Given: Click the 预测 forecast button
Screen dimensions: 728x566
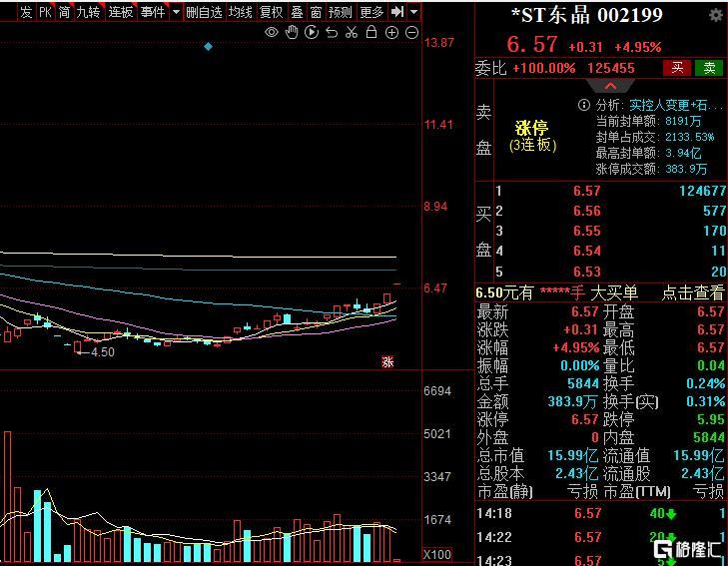Looking at the screenshot, I should (x=340, y=12).
